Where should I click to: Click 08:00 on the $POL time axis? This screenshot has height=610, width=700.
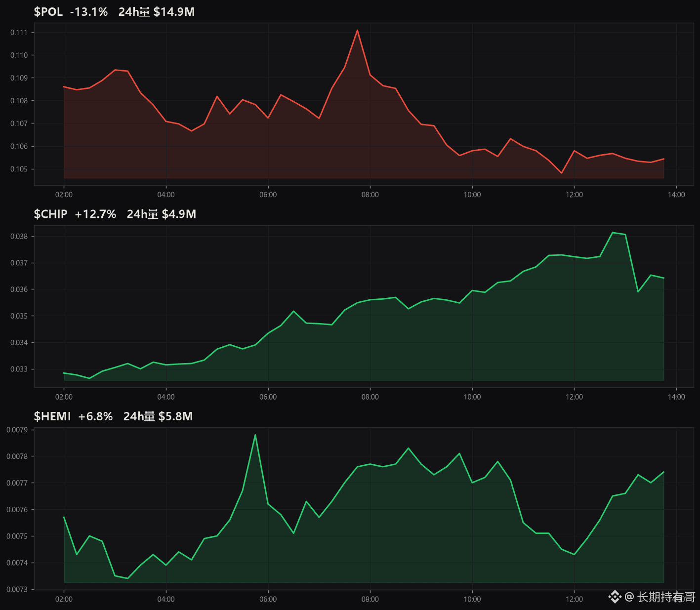tap(370, 195)
